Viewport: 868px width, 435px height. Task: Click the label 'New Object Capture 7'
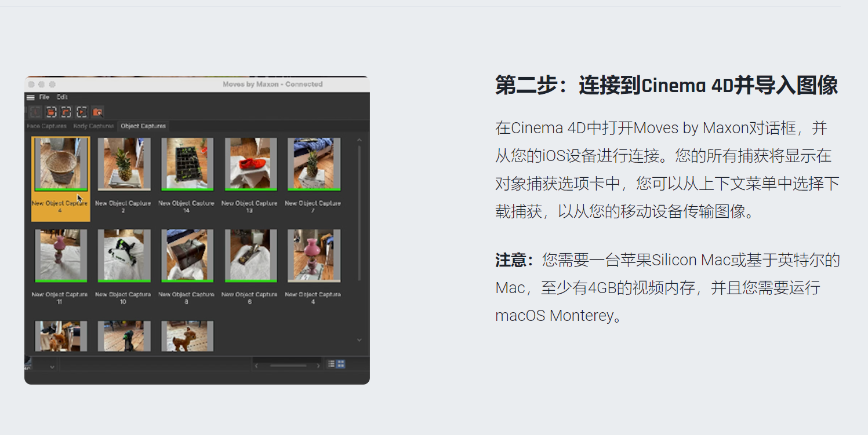[x=313, y=207]
